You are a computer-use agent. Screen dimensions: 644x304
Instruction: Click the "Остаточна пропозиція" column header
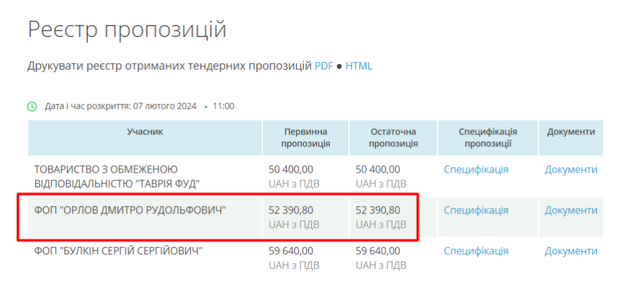pyautogui.click(x=393, y=138)
